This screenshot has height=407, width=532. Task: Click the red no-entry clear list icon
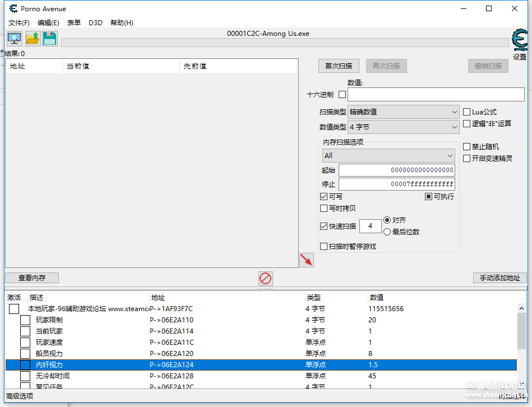[x=266, y=278]
